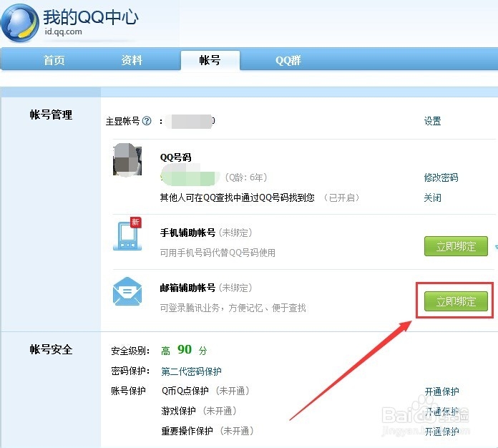Click the 可用手机号码代替QQ号码使用 description
This screenshot has width=498, height=448.
pyautogui.click(x=218, y=253)
